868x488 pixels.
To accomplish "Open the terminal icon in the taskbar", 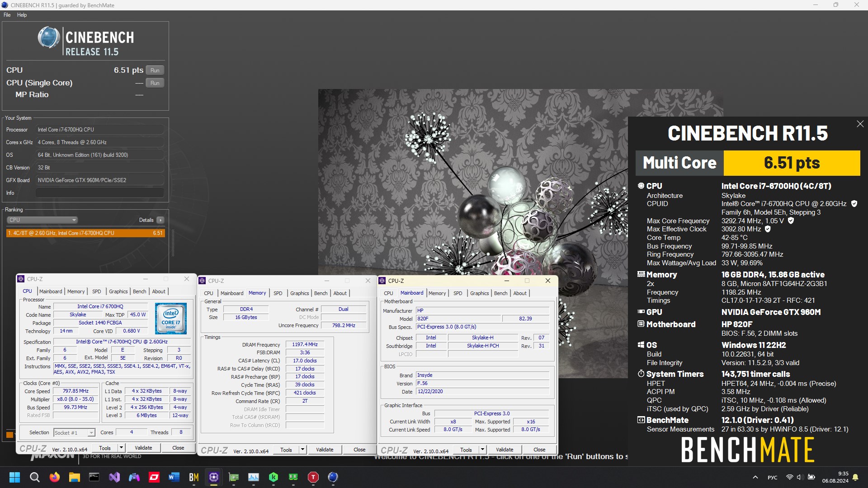I will coord(94,477).
